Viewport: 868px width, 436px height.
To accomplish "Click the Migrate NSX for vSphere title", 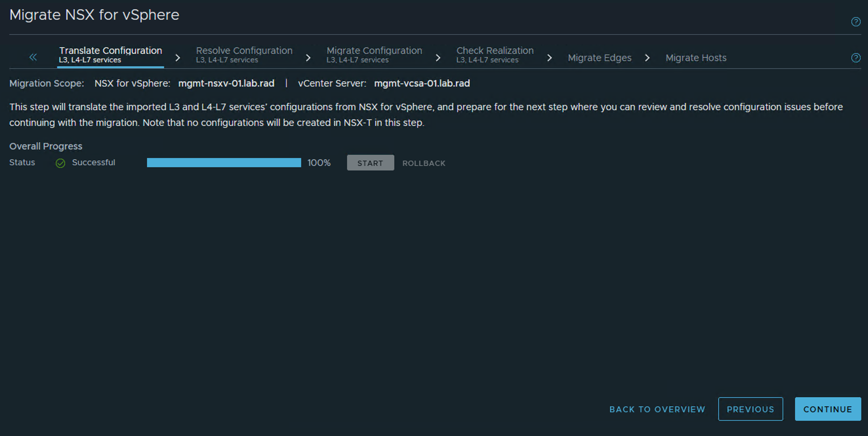I will tap(94, 15).
